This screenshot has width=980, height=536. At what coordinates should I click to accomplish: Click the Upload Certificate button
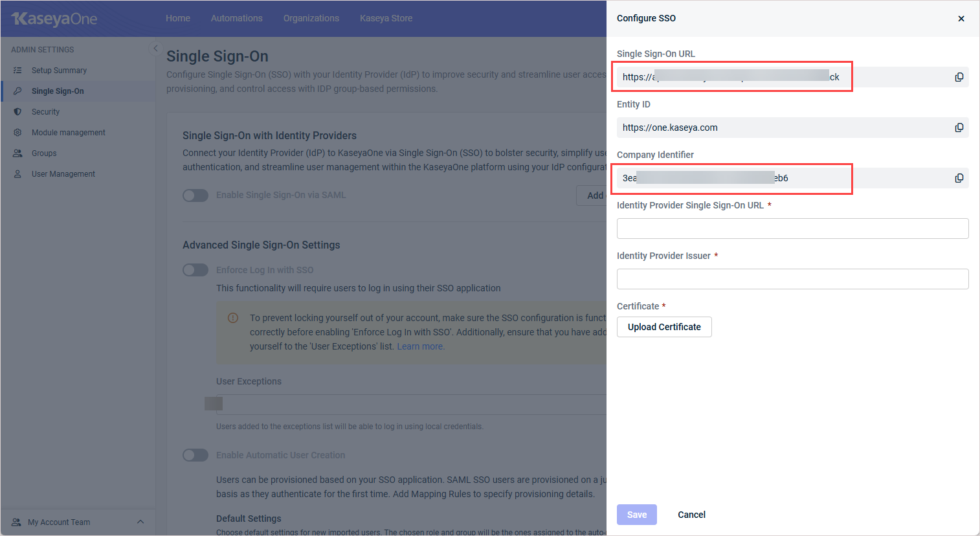tap(664, 327)
